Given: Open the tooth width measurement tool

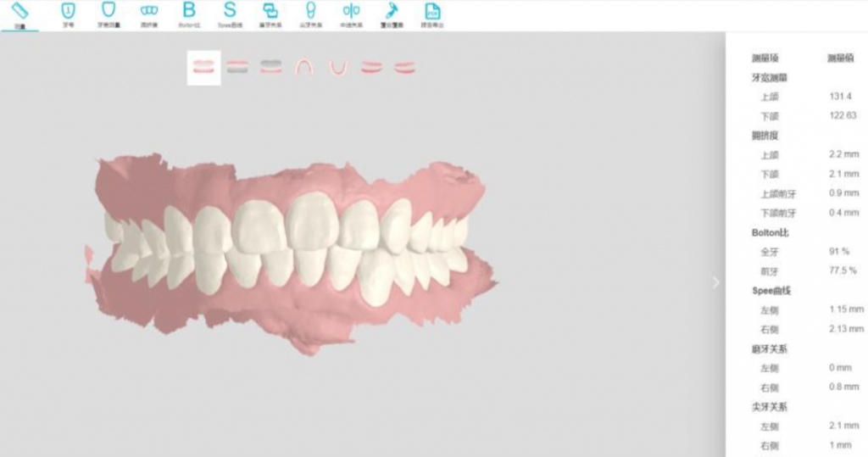Looking at the screenshot, I should 108,13.
